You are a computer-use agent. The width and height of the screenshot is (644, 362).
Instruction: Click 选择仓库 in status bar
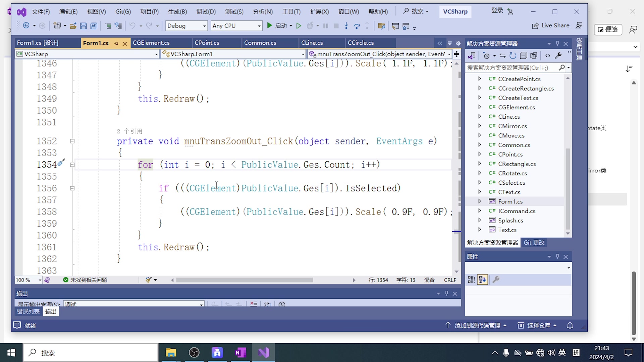pos(537,325)
